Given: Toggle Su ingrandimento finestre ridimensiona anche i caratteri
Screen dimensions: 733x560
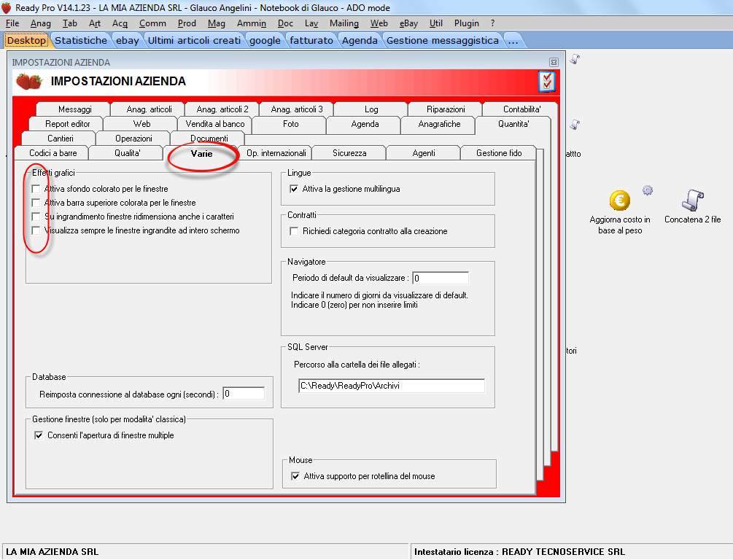Looking at the screenshot, I should pyautogui.click(x=36, y=217).
